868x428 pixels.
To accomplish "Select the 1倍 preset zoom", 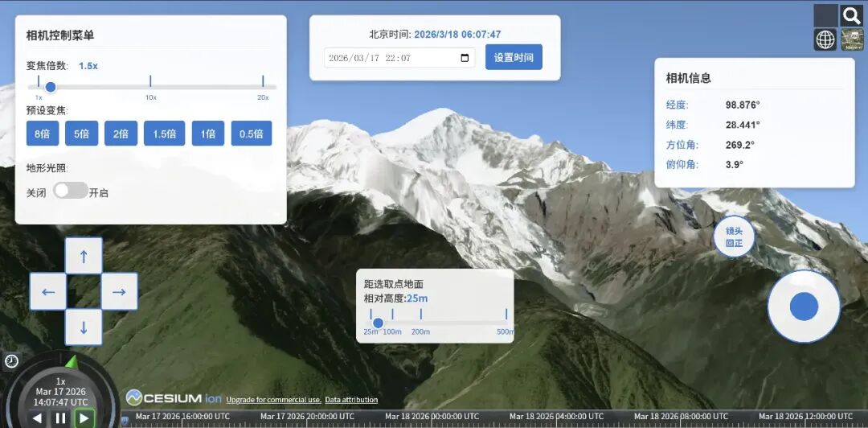I will 208,134.
